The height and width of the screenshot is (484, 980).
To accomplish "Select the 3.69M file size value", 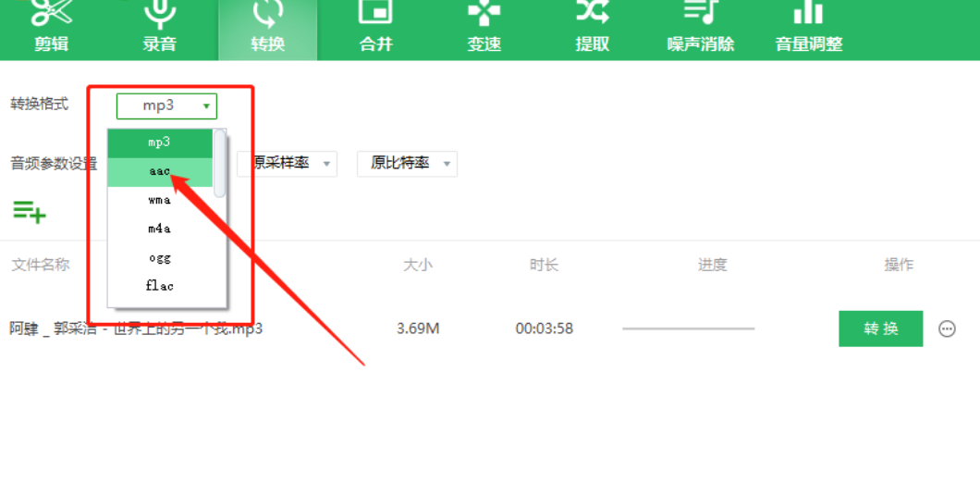I will tap(418, 329).
